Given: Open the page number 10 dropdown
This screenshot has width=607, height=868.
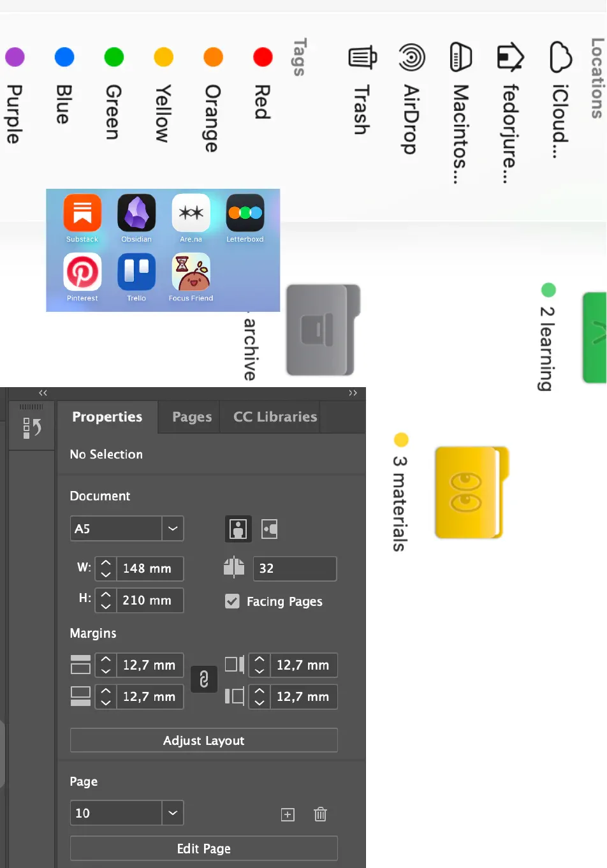Looking at the screenshot, I should pyautogui.click(x=173, y=813).
